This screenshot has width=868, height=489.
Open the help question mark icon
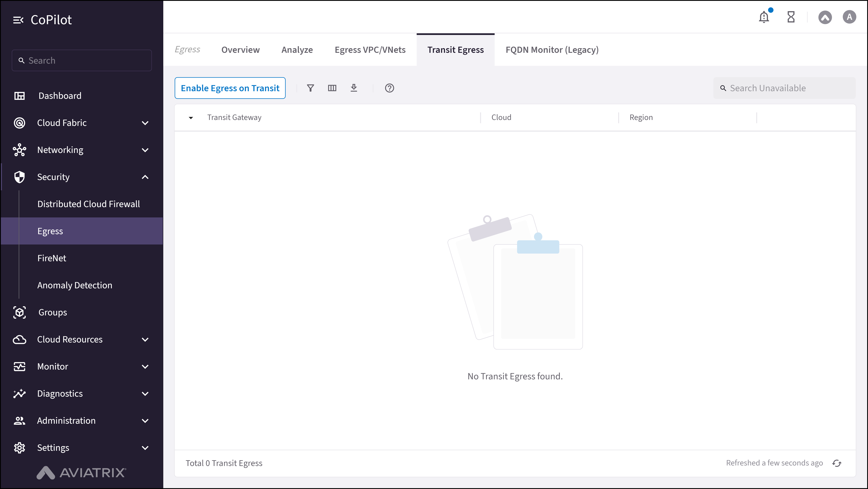coord(389,88)
